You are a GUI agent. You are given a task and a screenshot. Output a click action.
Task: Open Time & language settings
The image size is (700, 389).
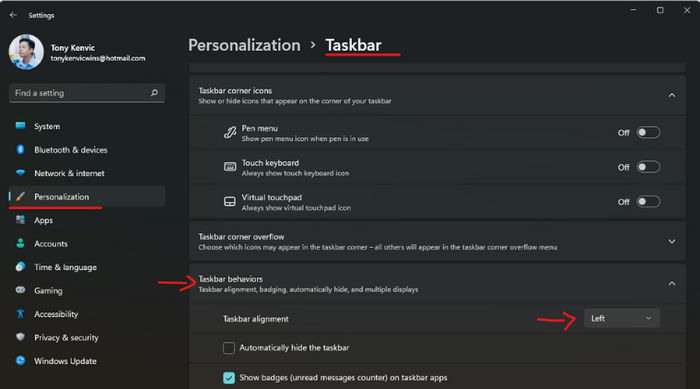coord(87,267)
